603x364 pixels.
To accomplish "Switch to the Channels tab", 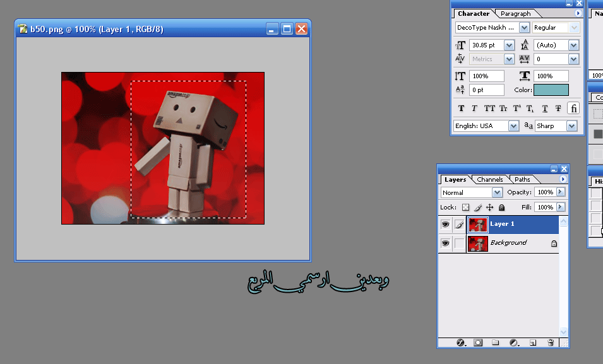I will [x=490, y=180].
